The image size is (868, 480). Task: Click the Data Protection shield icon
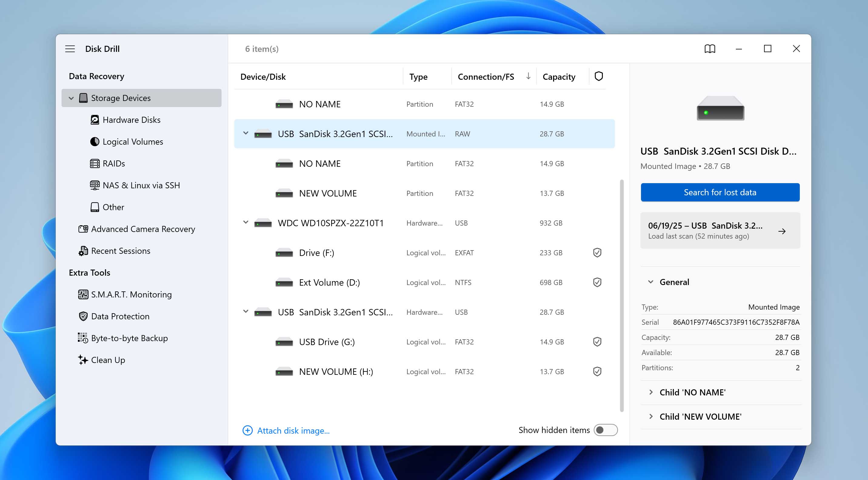point(83,316)
